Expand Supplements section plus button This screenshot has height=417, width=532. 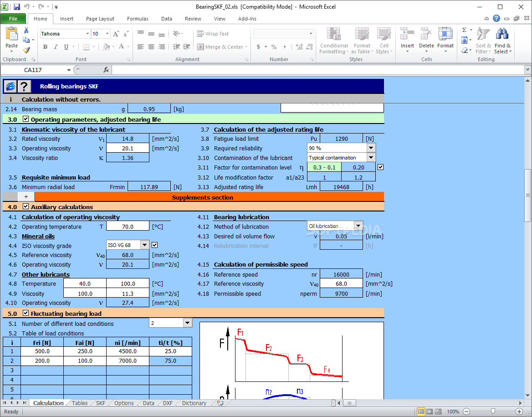click(x=26, y=196)
